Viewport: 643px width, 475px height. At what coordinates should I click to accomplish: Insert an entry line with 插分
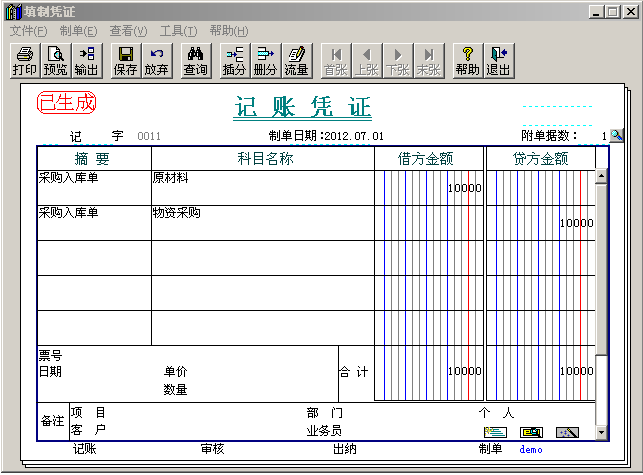coord(235,61)
